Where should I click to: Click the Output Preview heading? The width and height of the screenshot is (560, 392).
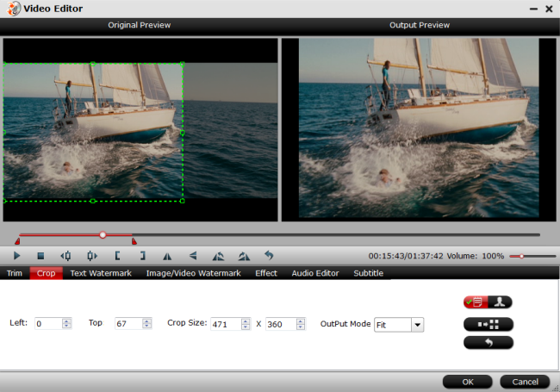420,25
